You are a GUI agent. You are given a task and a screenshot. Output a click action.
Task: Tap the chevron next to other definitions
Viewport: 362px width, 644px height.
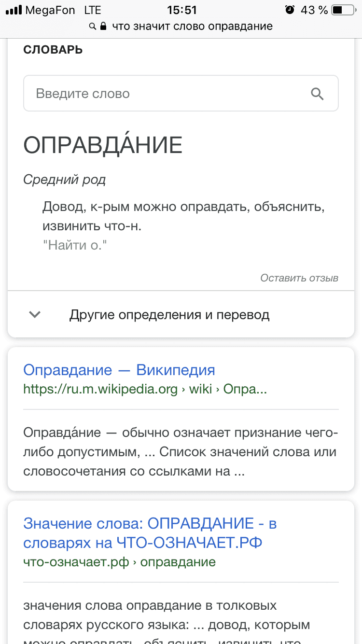pos(34,314)
